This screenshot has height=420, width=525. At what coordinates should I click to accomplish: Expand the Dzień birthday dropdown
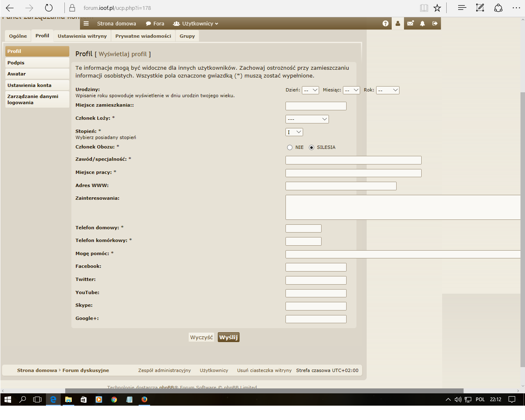(x=310, y=90)
